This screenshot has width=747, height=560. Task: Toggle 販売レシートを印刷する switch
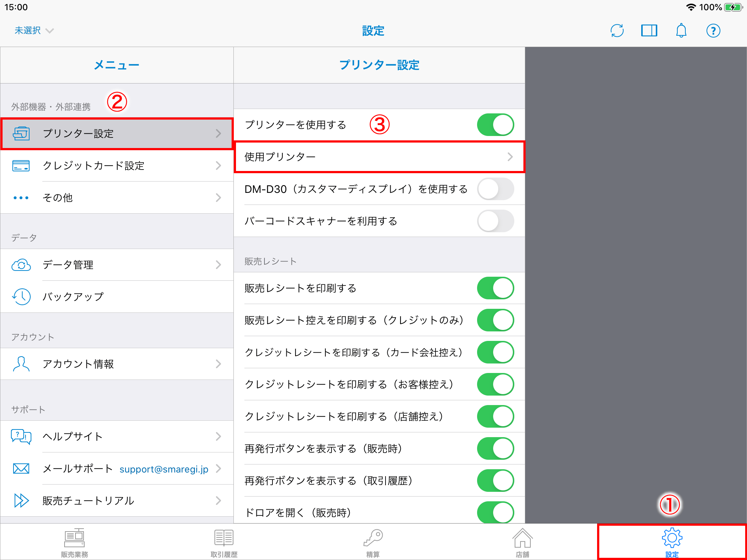(495, 288)
